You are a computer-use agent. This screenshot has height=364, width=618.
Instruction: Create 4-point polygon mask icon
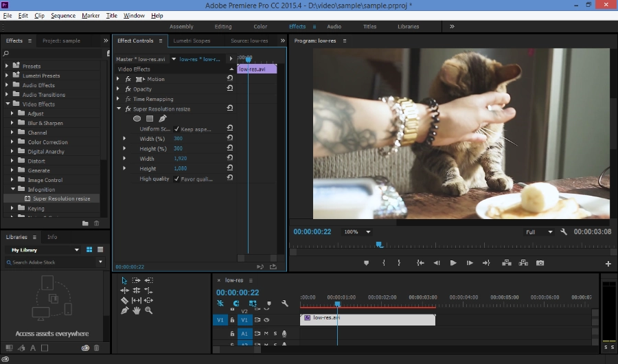pyautogui.click(x=150, y=119)
